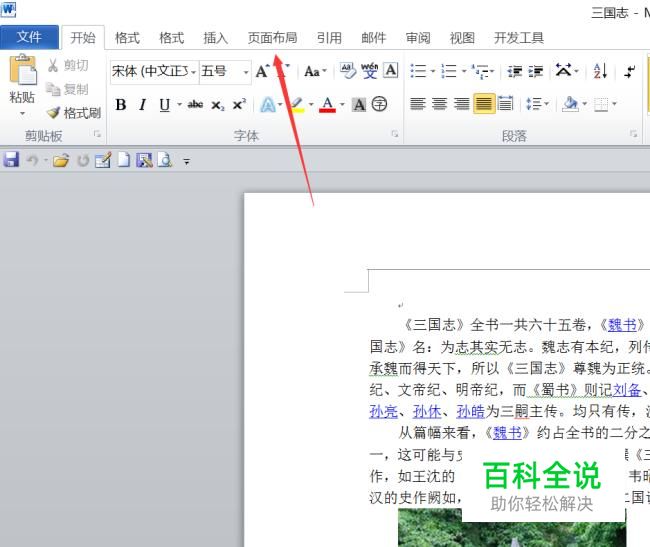Switch to 引用 References tab
Screen dimensions: 650x547
[329, 38]
